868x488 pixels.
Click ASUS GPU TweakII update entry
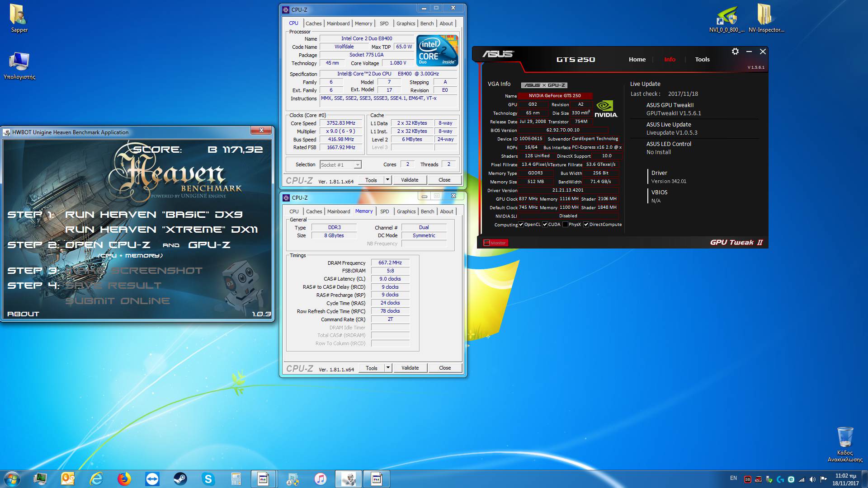coord(674,109)
